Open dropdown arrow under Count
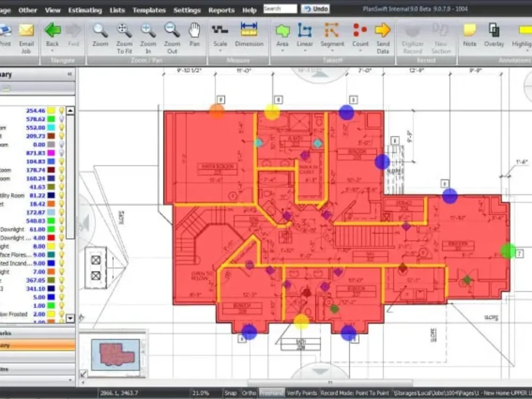 coord(360,51)
